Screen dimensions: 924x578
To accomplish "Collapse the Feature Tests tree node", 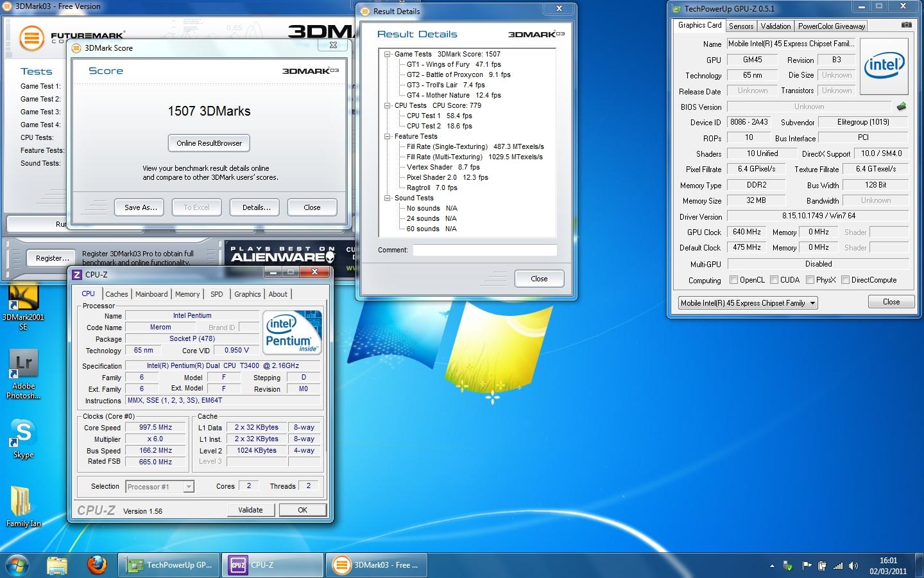I will click(388, 136).
